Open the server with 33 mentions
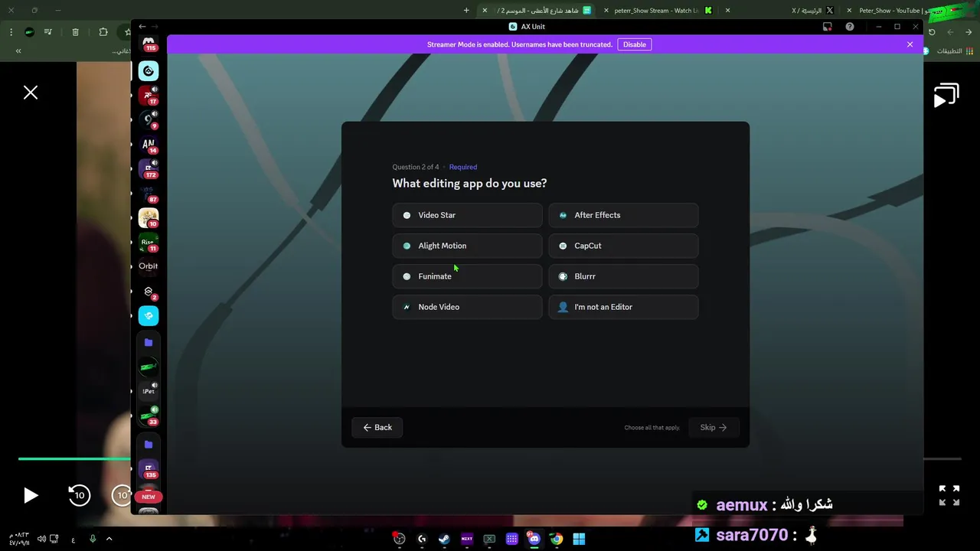The width and height of the screenshot is (980, 551). [149, 416]
